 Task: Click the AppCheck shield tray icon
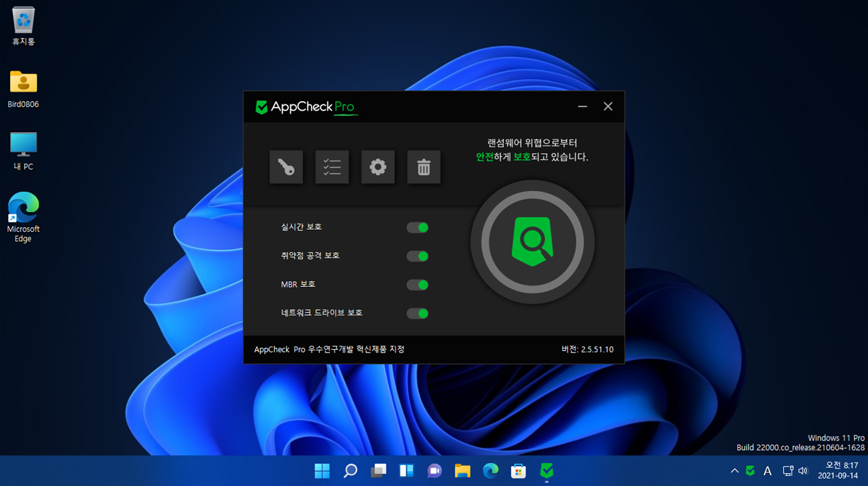pos(750,470)
